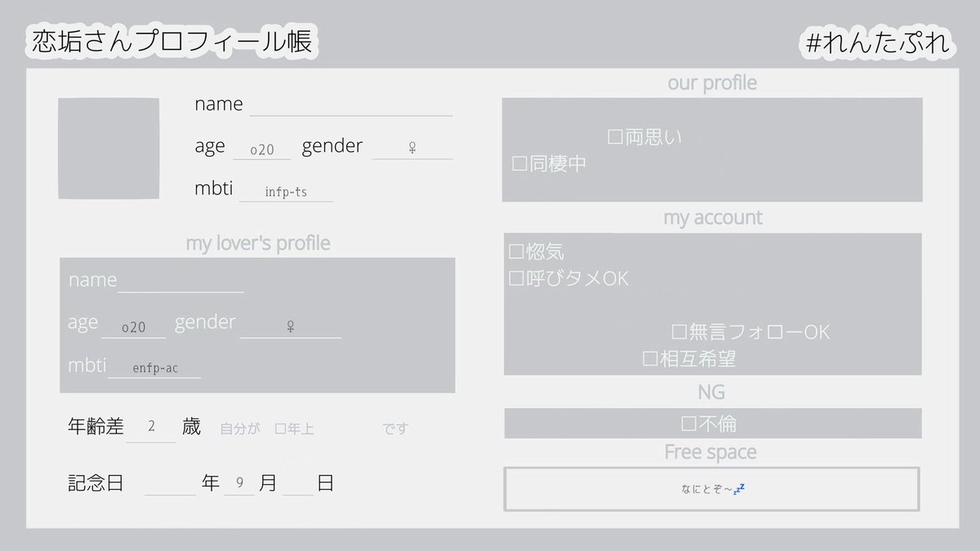Click the lover's name input line
The height and width of the screenshot is (551, 980).
[x=181, y=282]
